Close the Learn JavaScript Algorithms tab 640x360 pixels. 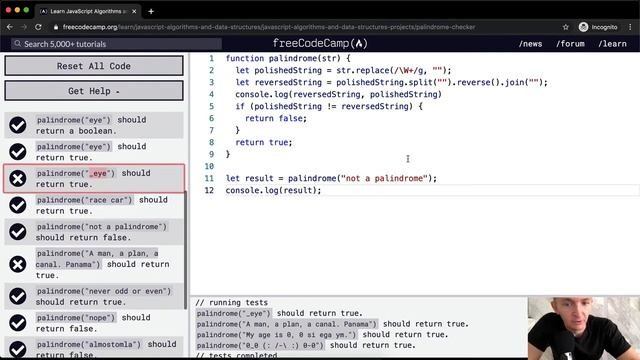134,11
